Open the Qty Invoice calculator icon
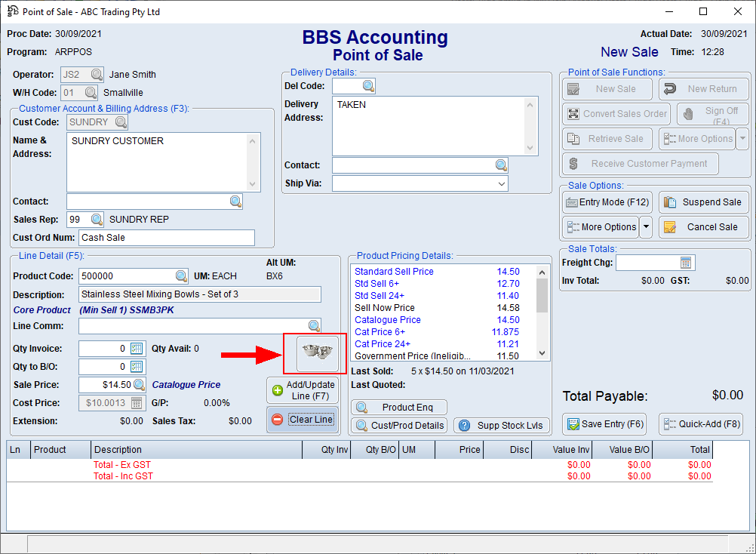This screenshot has width=756, height=554. pyautogui.click(x=137, y=347)
